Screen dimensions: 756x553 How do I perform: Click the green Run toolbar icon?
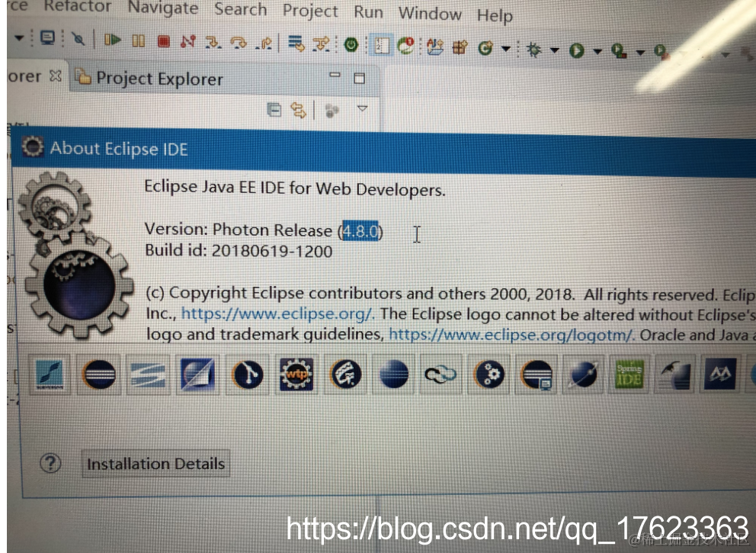point(577,50)
